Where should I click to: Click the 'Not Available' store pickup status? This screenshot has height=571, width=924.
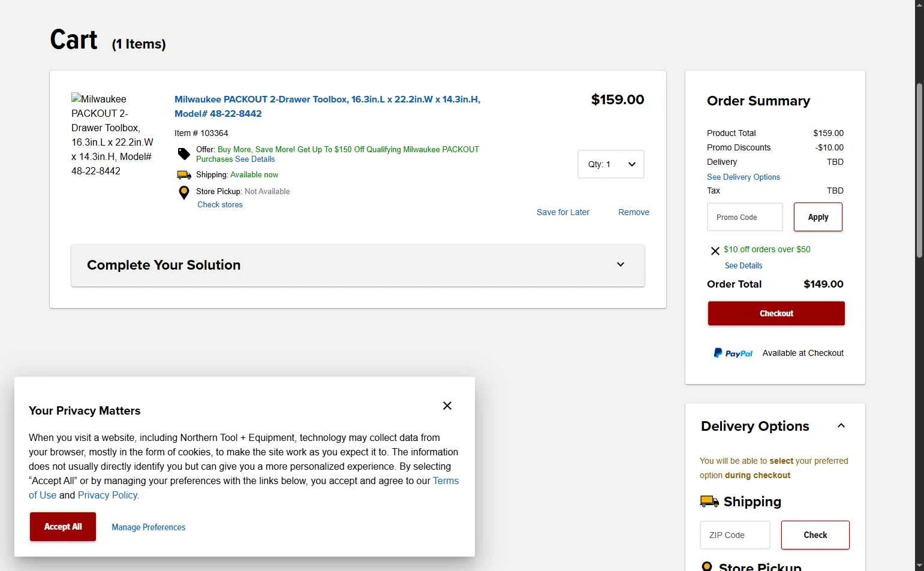click(267, 191)
